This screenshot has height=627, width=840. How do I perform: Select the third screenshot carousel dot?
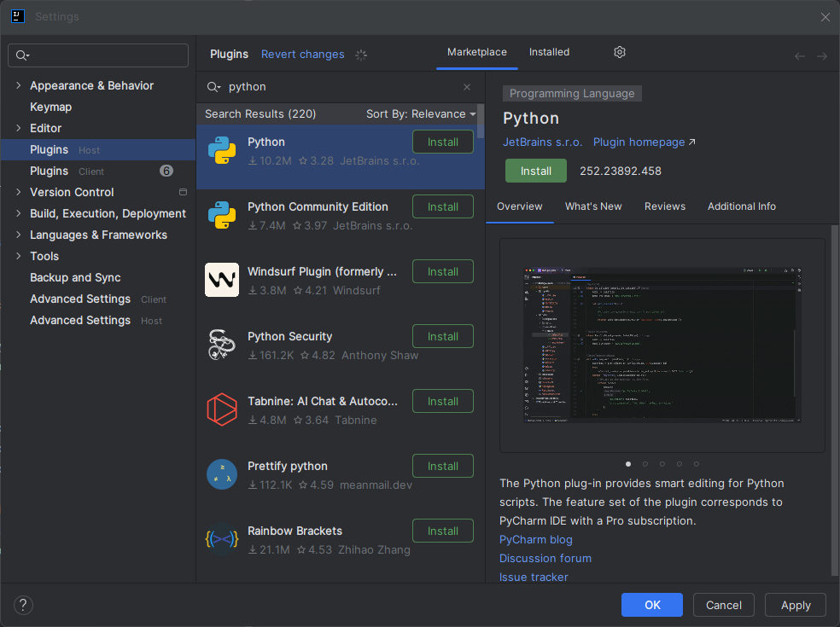click(662, 464)
